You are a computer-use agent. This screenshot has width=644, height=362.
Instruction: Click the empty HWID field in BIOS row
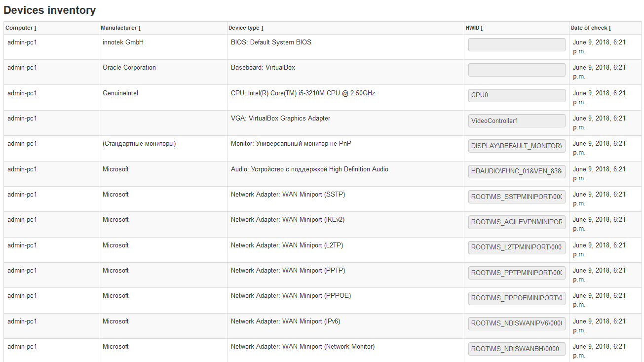(x=516, y=44)
